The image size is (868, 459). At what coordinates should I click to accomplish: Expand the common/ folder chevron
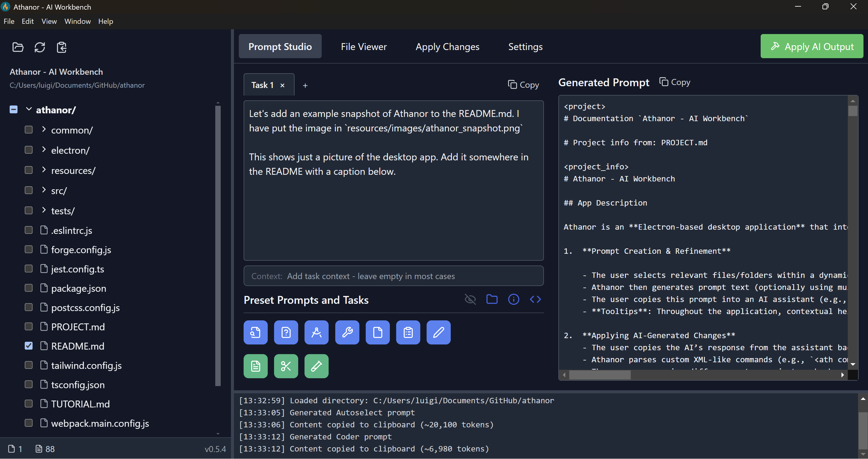44,129
